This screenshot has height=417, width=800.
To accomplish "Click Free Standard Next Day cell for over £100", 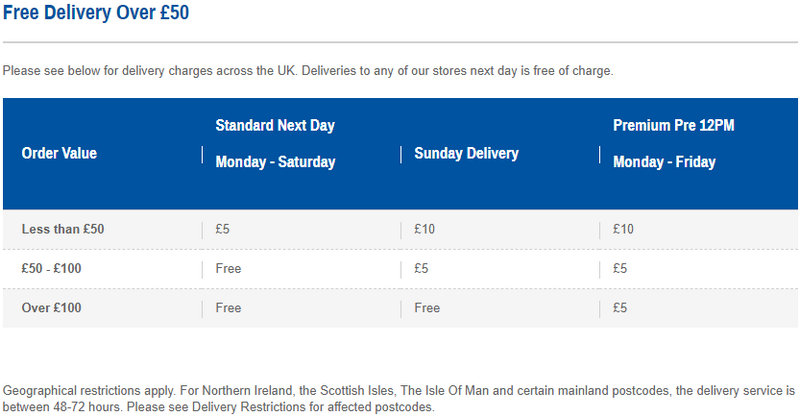I will (228, 308).
